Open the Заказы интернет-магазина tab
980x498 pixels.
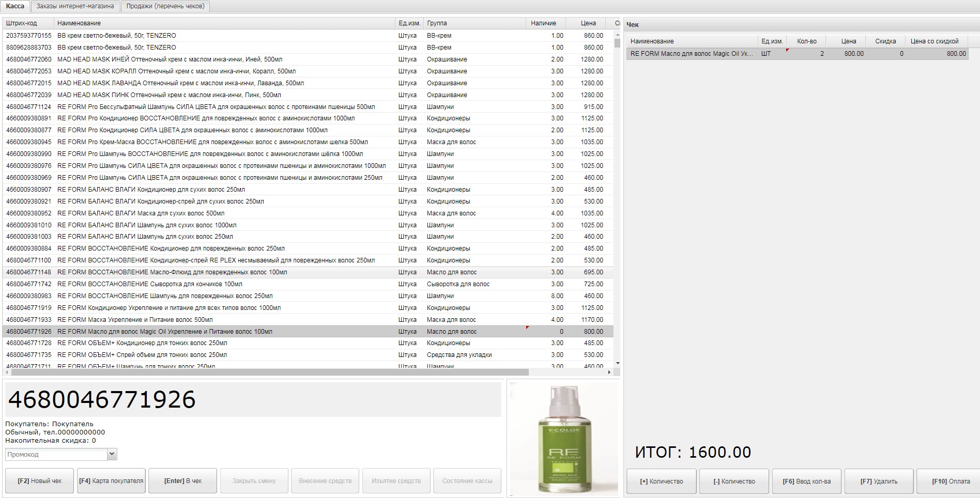tap(75, 6)
